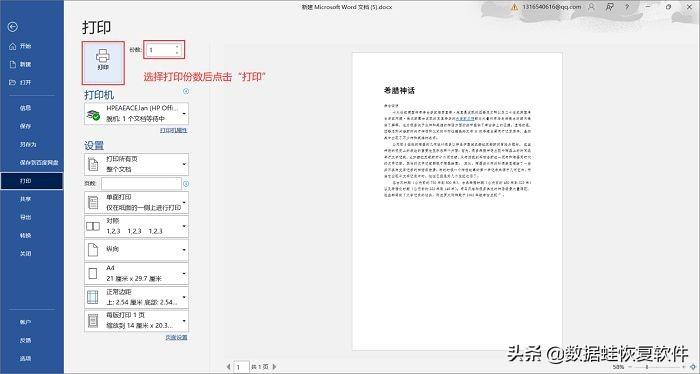Click the 打印机属性 printer properties link
This screenshot has width=700, height=374.
tap(174, 130)
